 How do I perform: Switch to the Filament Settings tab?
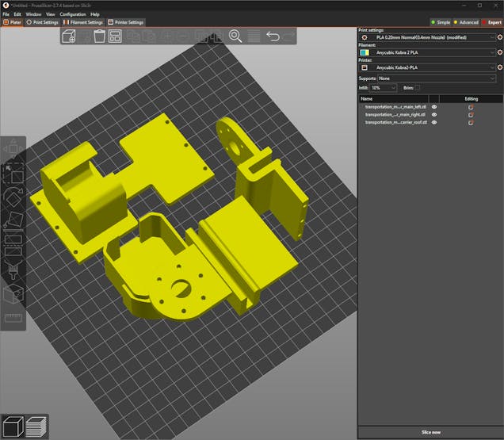tap(83, 22)
